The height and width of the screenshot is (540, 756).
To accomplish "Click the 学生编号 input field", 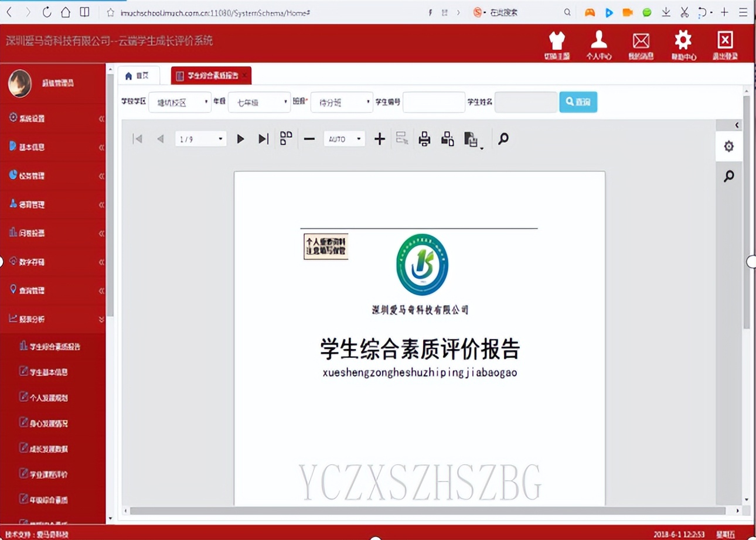I will tap(434, 102).
